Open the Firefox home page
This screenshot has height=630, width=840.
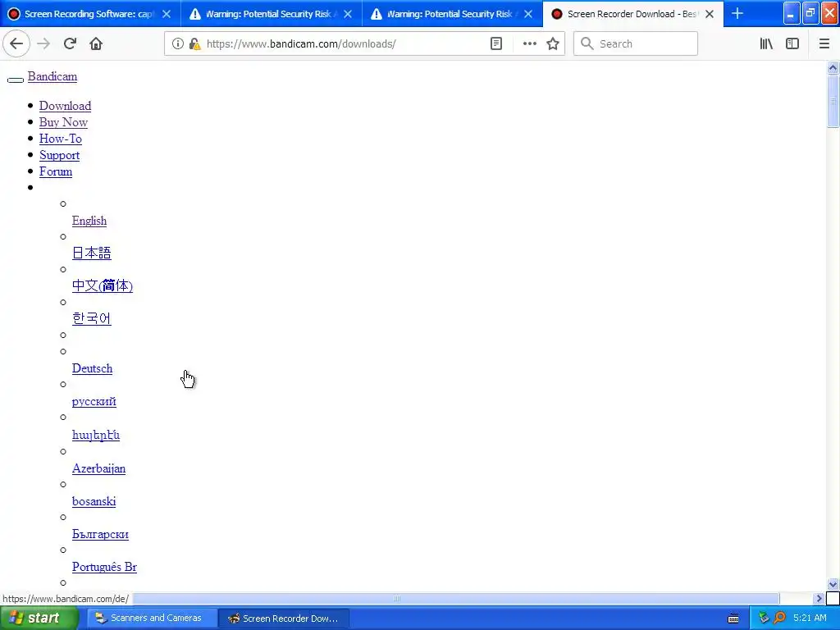pos(96,43)
